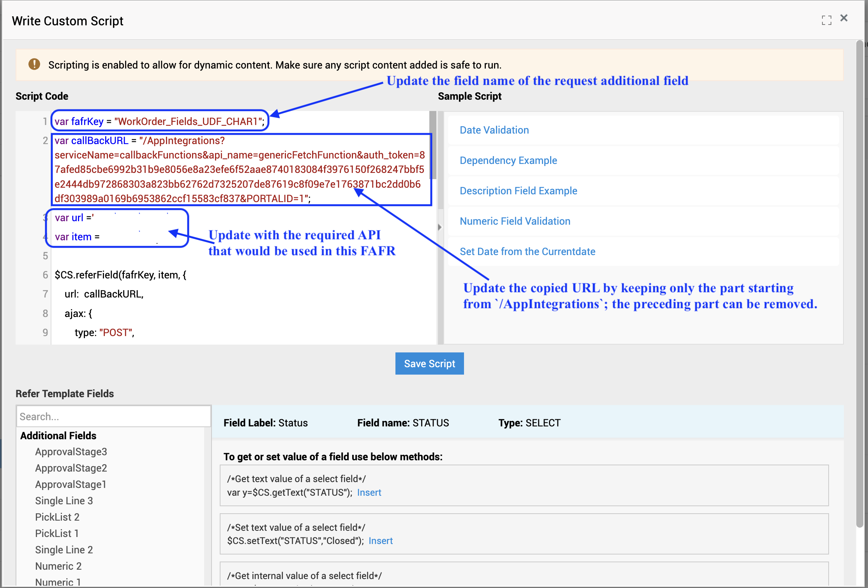This screenshot has width=868, height=588.
Task: Open Dependency Example sample script
Action: click(508, 160)
